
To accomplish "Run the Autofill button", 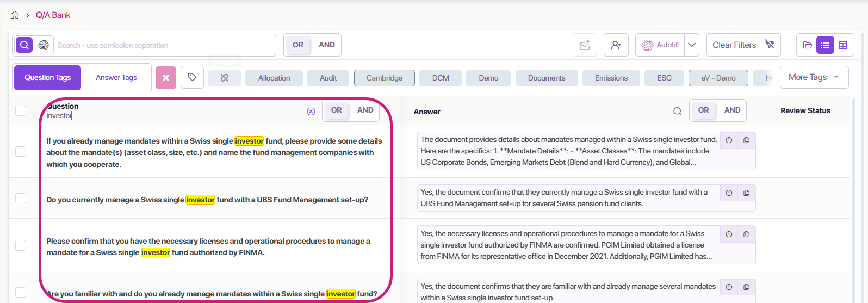I will coord(660,45).
